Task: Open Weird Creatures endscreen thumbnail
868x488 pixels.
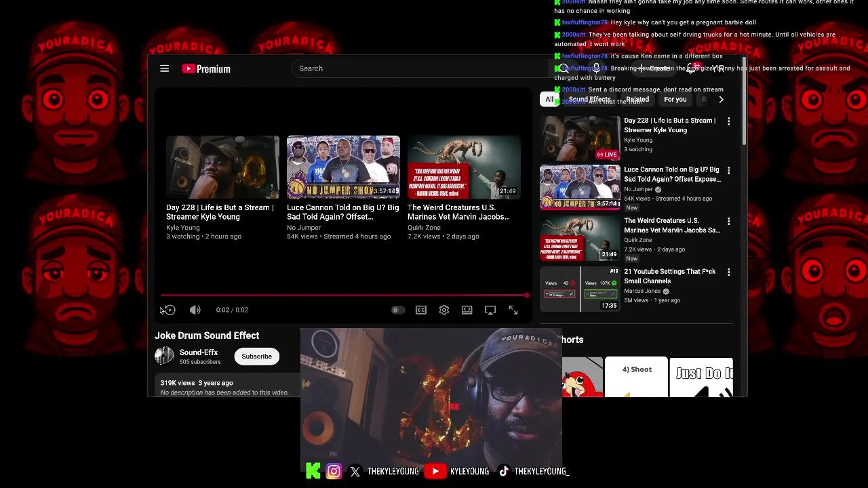Action: pyautogui.click(x=464, y=167)
